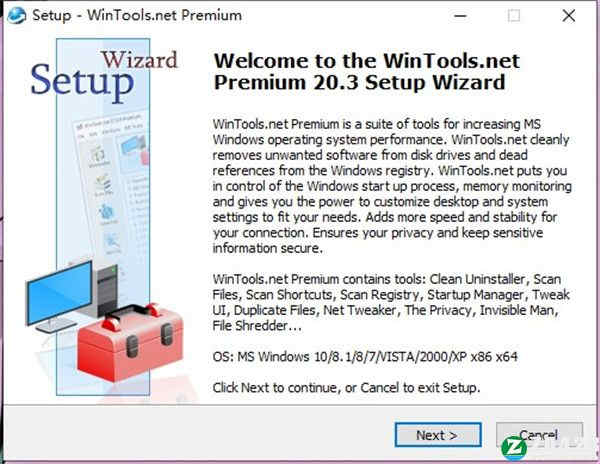The image size is (600, 464).
Task: Click the green Z watermark logo
Action: pos(514,448)
